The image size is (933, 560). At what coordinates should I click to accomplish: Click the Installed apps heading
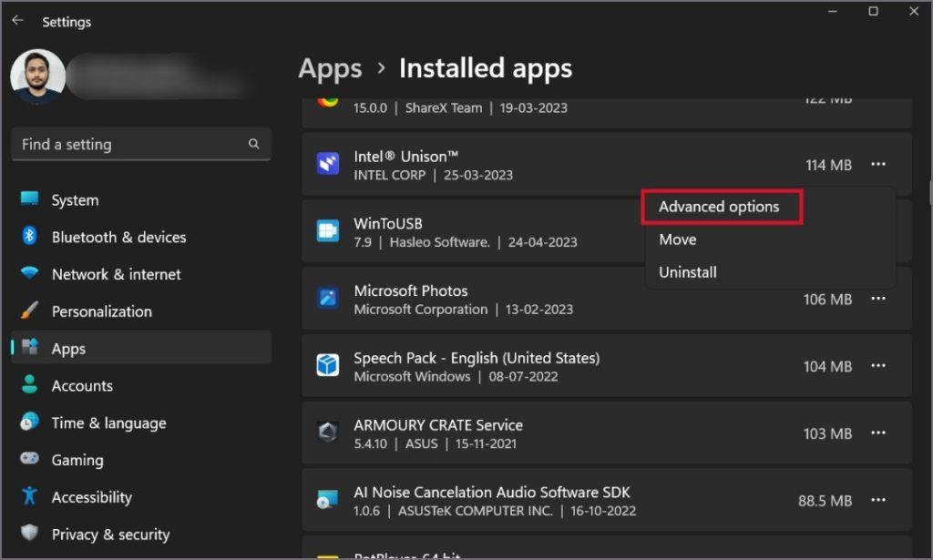coord(486,68)
